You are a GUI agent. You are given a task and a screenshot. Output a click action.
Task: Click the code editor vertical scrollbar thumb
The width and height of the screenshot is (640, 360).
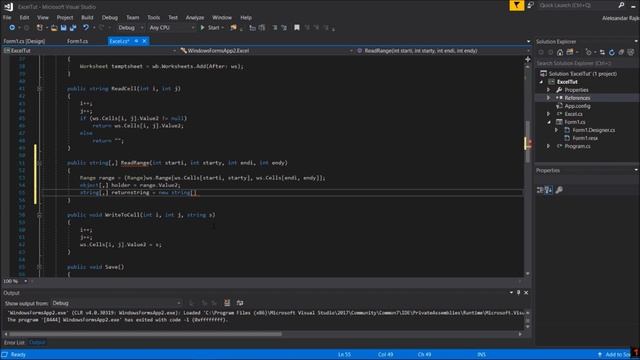(x=527, y=141)
